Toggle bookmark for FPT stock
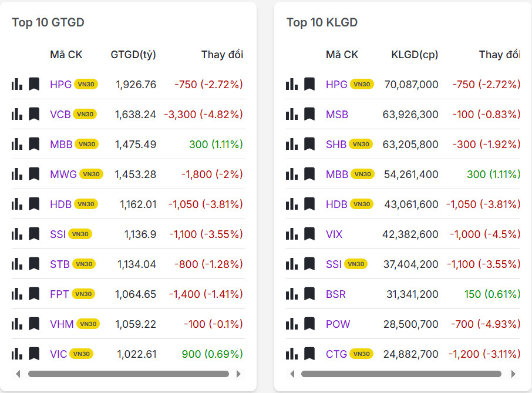This screenshot has width=532, height=393. [x=34, y=294]
